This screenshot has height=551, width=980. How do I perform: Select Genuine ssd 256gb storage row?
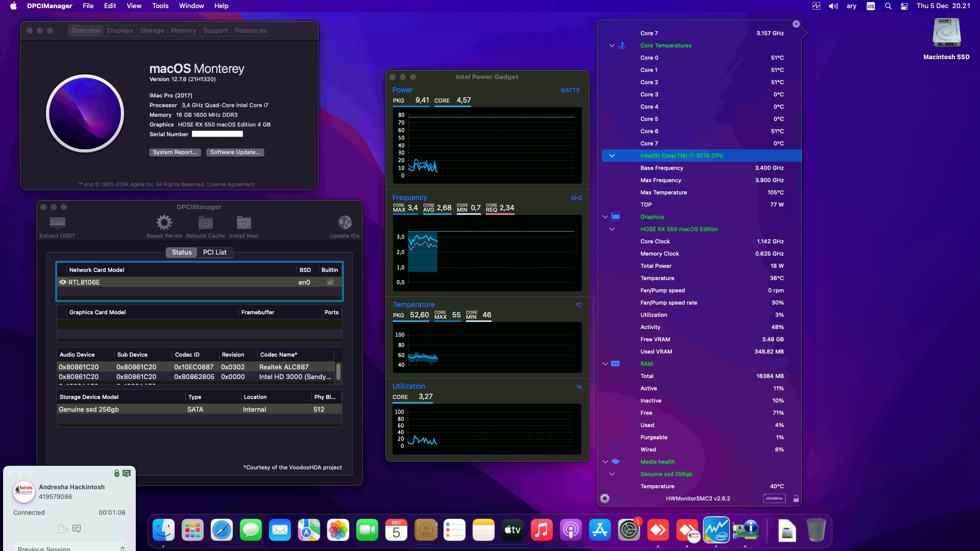200,409
